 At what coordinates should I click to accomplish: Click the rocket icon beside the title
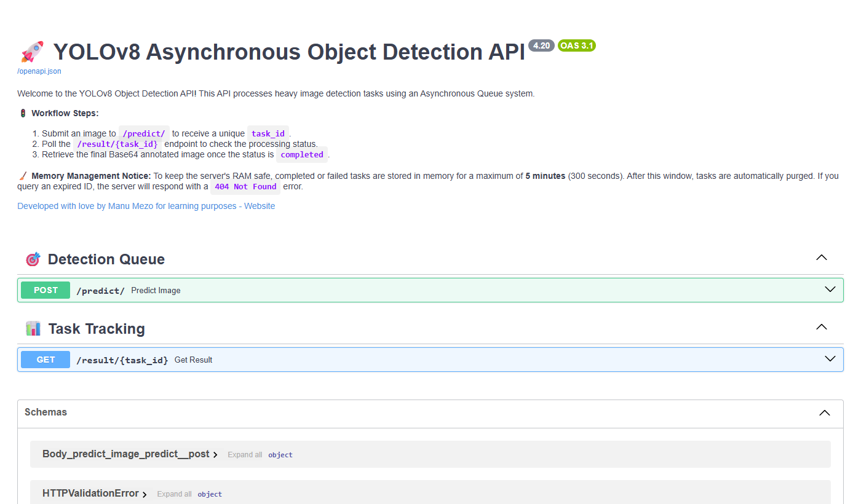click(32, 52)
